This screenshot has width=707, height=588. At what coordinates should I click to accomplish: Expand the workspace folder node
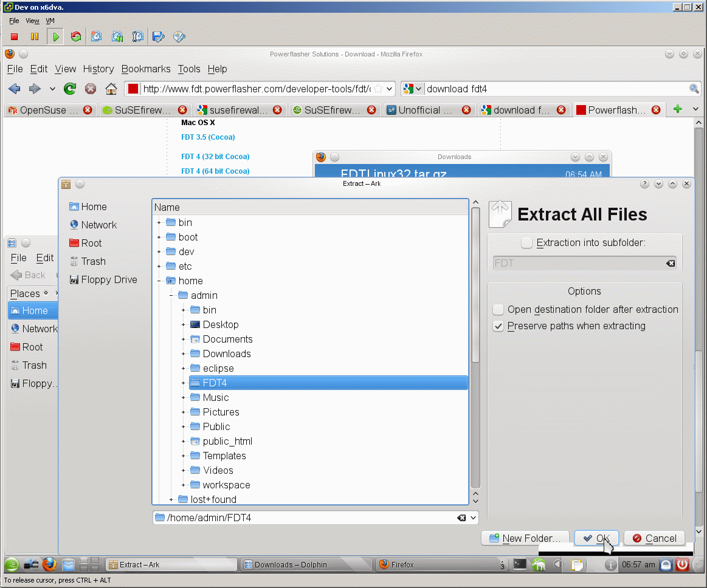pos(183,485)
